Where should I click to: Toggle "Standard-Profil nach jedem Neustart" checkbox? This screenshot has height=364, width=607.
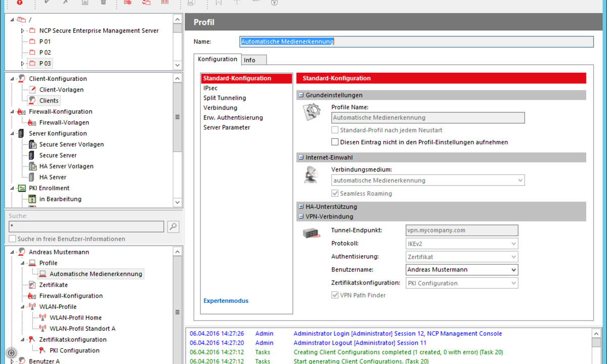click(x=335, y=130)
